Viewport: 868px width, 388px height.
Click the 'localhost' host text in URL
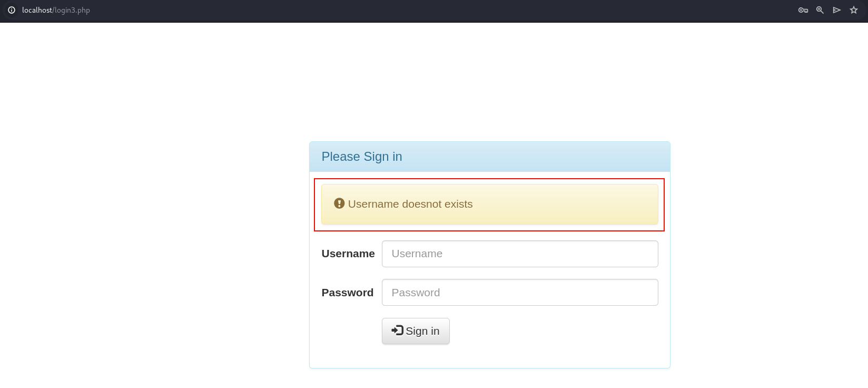pyautogui.click(x=37, y=10)
